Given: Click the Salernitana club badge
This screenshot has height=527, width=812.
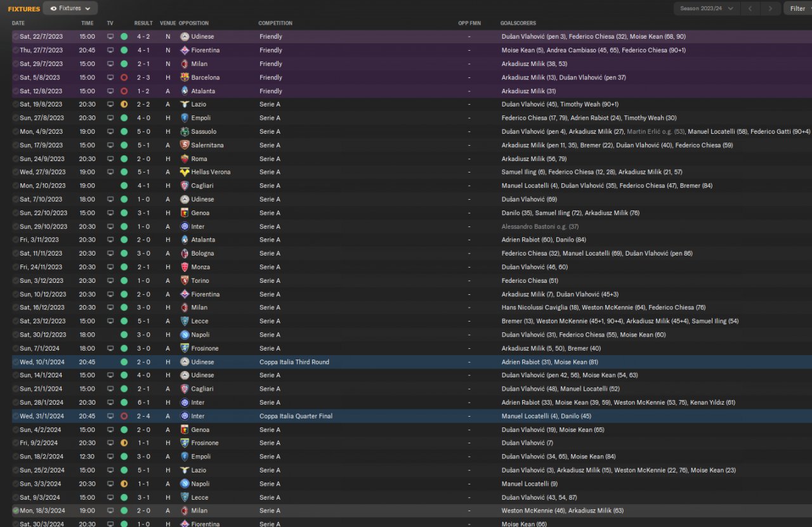Looking at the screenshot, I should click(x=185, y=145).
